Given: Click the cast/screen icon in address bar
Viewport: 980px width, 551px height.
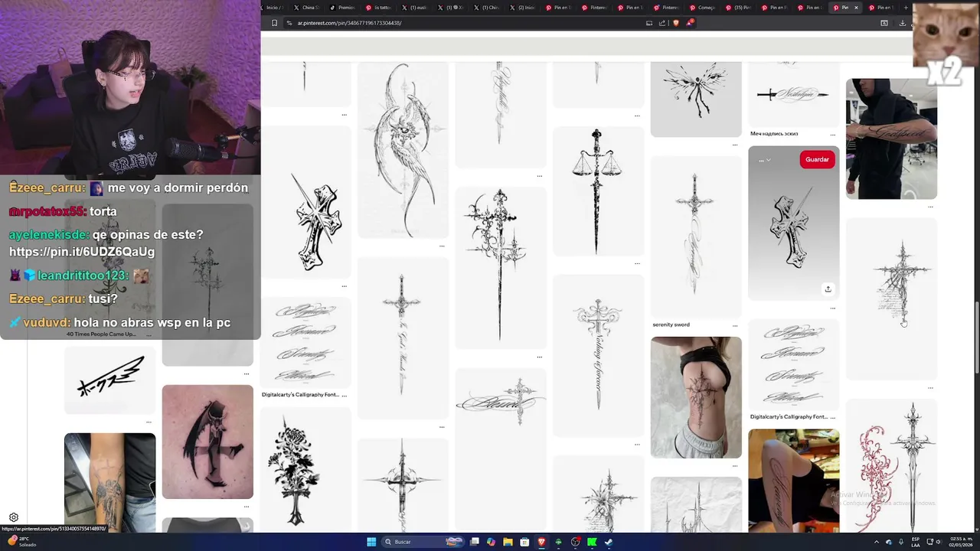Looking at the screenshot, I should (649, 23).
